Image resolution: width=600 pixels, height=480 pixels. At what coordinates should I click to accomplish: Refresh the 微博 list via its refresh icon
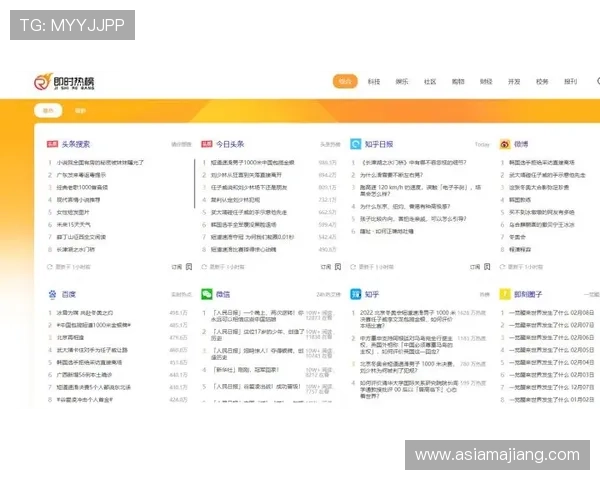pos(502,267)
